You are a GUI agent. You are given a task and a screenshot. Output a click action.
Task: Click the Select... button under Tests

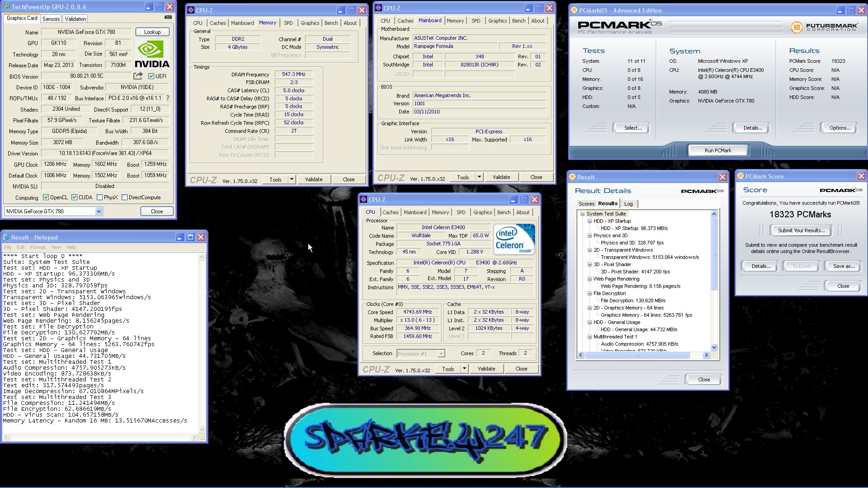tap(632, 128)
